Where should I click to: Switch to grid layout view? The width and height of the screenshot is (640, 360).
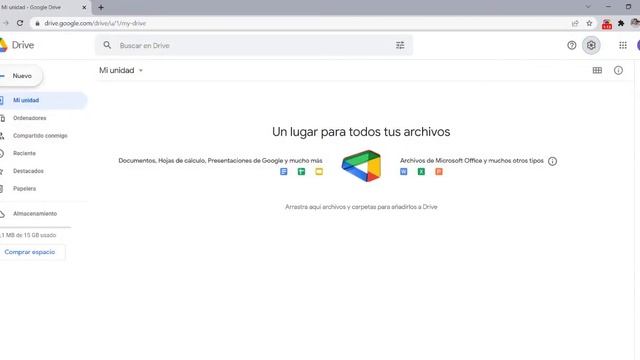coord(597,70)
